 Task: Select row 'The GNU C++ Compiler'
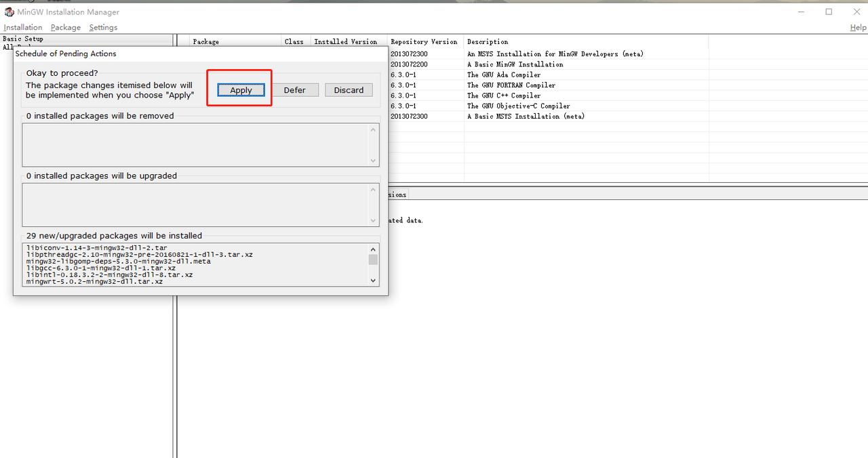[x=504, y=96]
